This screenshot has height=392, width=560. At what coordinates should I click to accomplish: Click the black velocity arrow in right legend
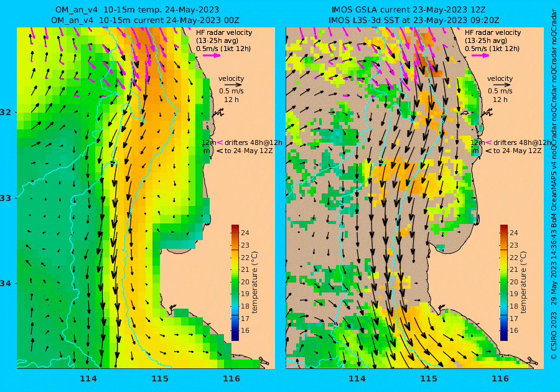click(x=502, y=85)
